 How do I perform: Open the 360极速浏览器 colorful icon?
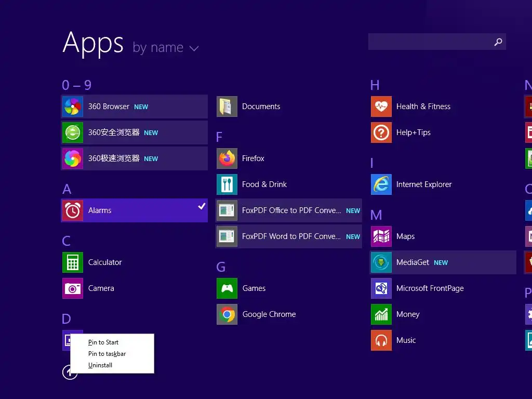73,158
